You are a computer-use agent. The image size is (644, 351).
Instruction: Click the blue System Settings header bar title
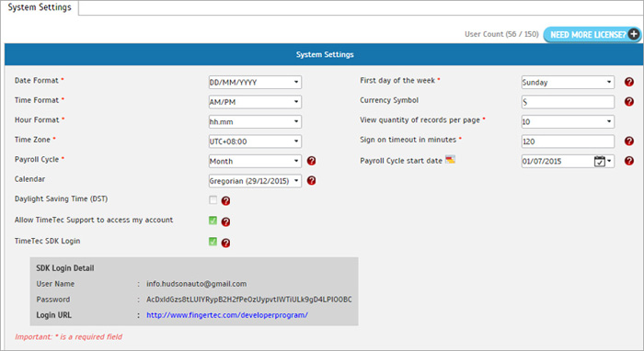click(x=325, y=54)
